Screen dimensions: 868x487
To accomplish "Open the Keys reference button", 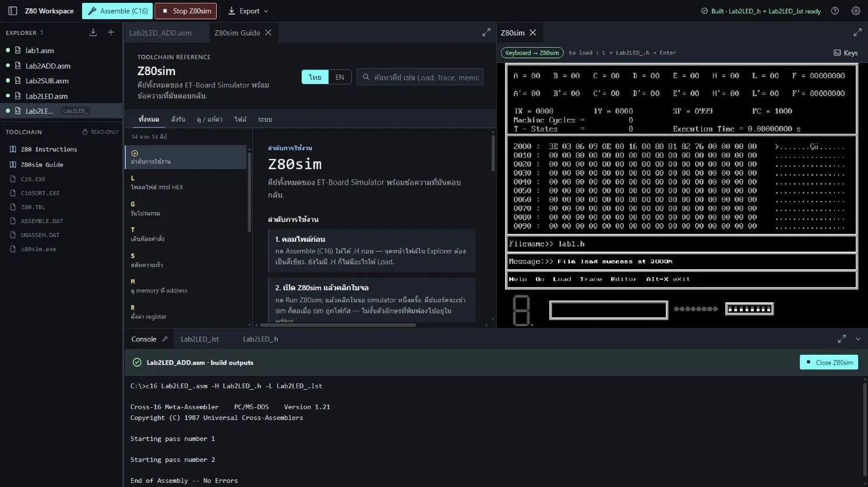I will [846, 53].
